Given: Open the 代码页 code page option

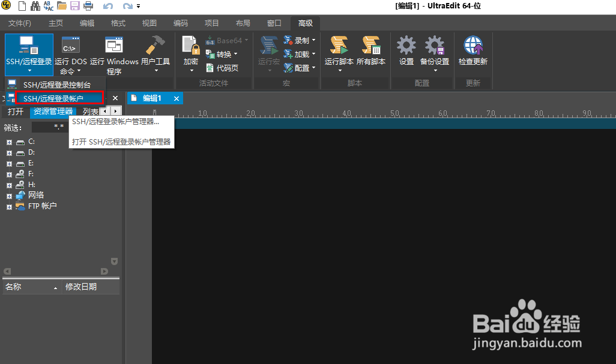Looking at the screenshot, I should tap(222, 68).
